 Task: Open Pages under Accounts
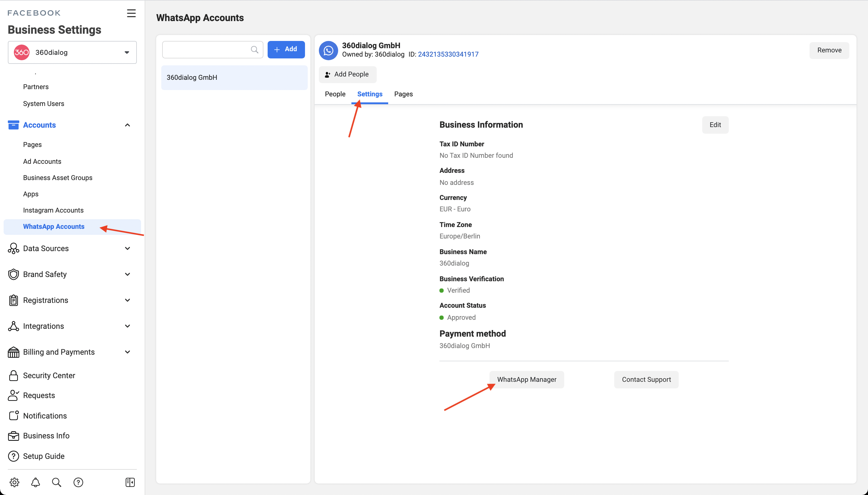point(32,145)
